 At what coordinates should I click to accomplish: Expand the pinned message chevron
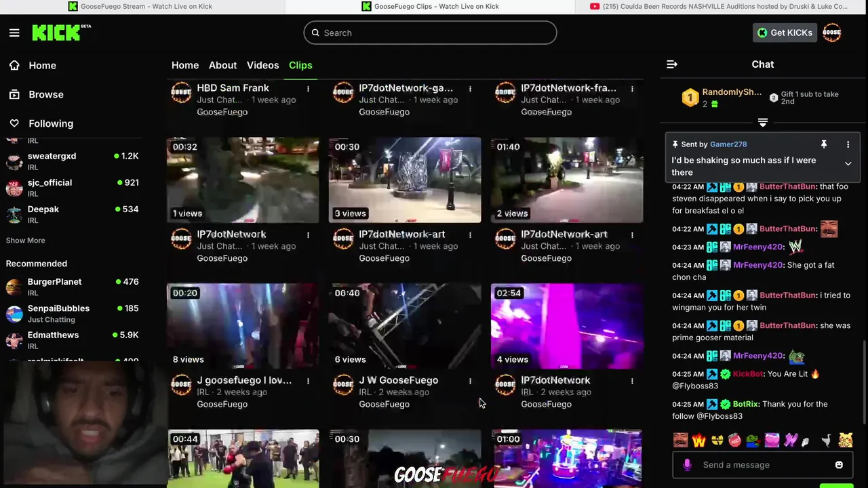point(848,163)
